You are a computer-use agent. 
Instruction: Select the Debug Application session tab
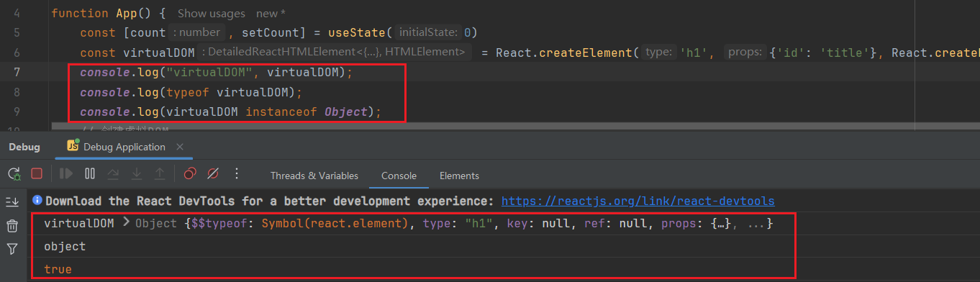point(117,146)
